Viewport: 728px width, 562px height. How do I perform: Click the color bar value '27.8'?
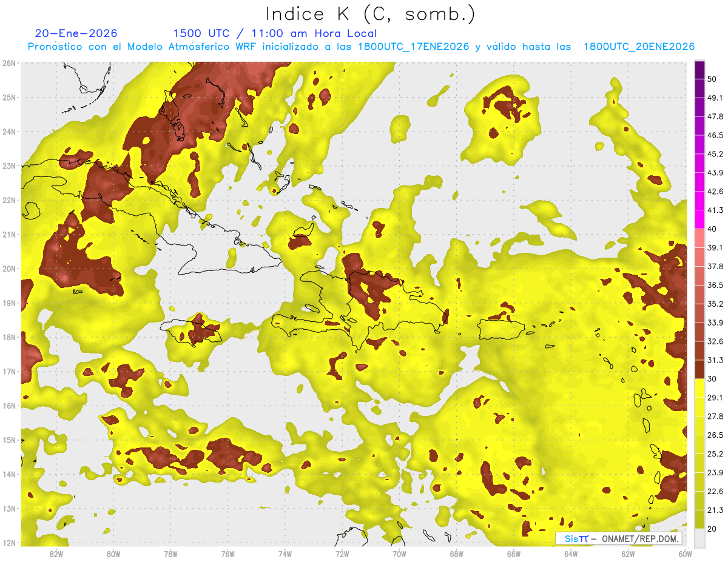(715, 416)
